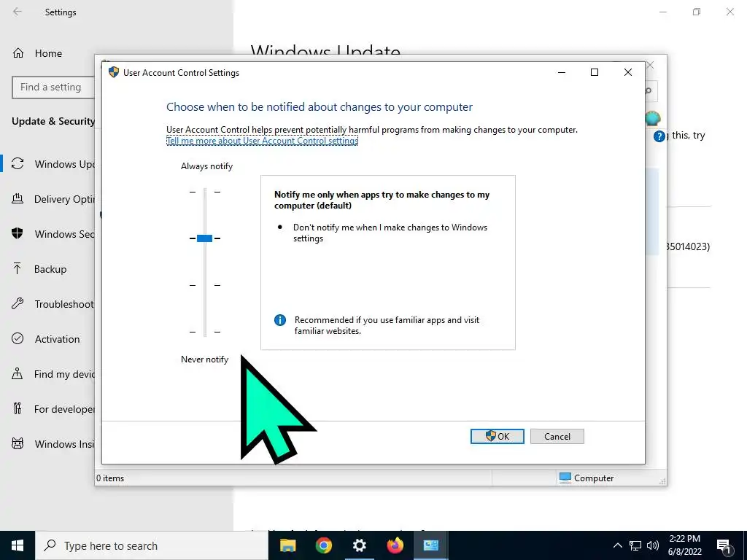The width and height of the screenshot is (747, 560).
Task: Click the Never notify label
Action: [204, 359]
